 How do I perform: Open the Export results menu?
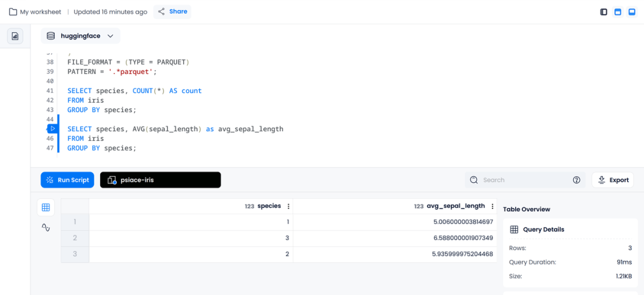click(x=612, y=180)
